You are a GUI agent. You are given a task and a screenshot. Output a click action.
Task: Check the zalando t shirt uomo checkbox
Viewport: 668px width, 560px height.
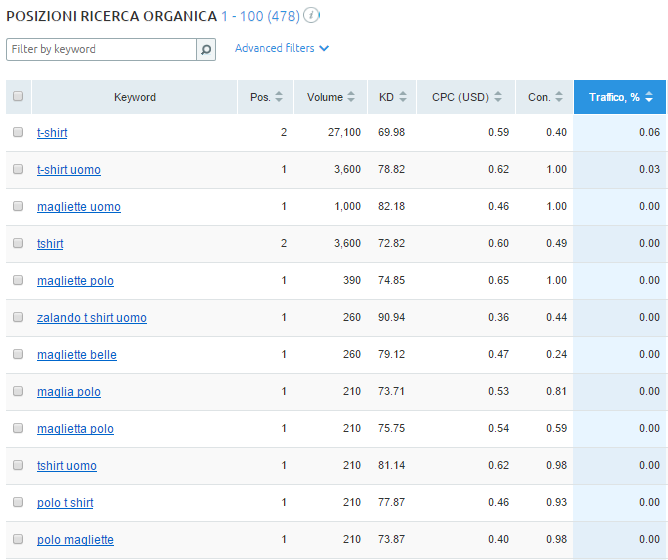click(x=18, y=317)
